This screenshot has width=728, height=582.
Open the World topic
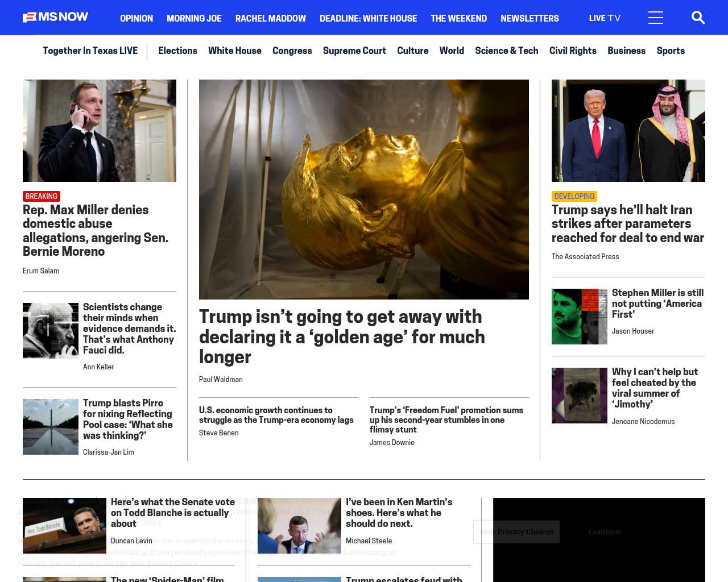point(452,51)
